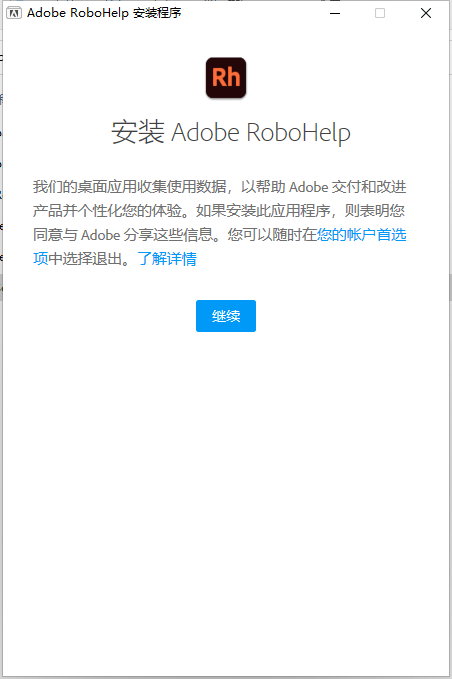Click the word RoboHelp in the large heading

tap(298, 133)
